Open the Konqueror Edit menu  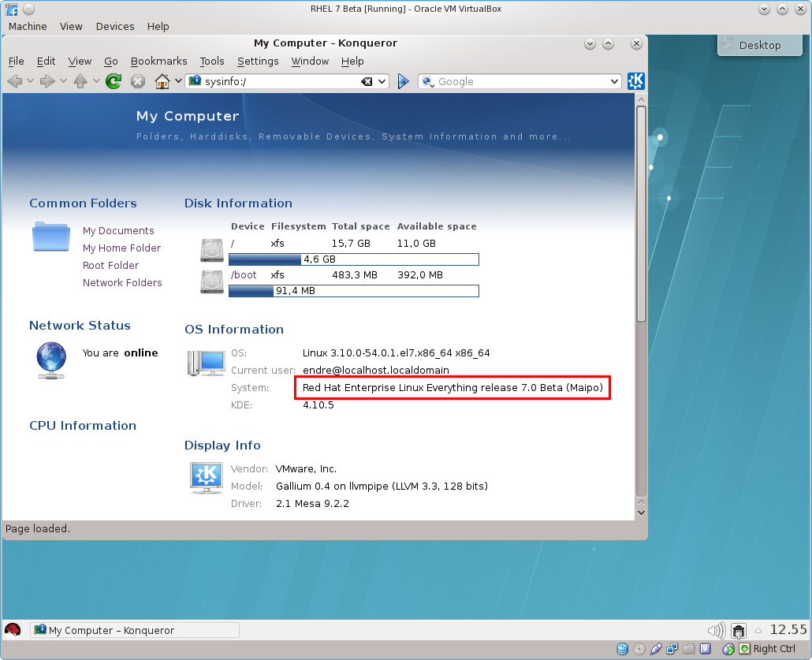point(46,62)
